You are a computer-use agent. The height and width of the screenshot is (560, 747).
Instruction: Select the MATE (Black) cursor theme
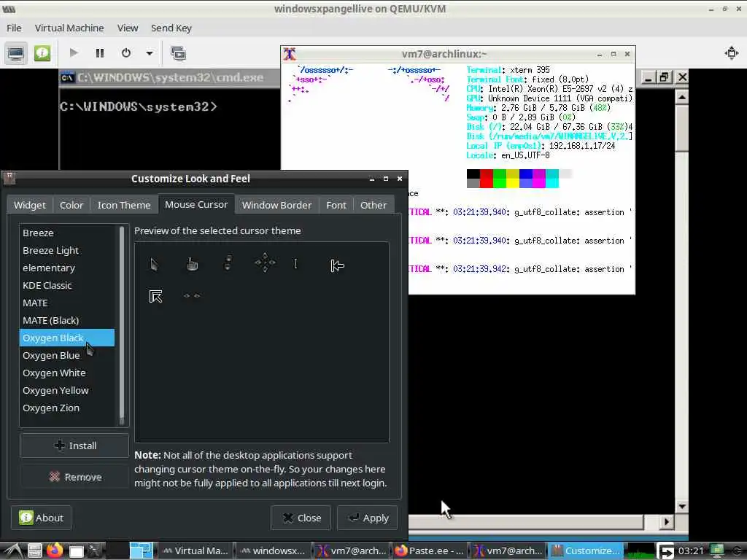66,321
